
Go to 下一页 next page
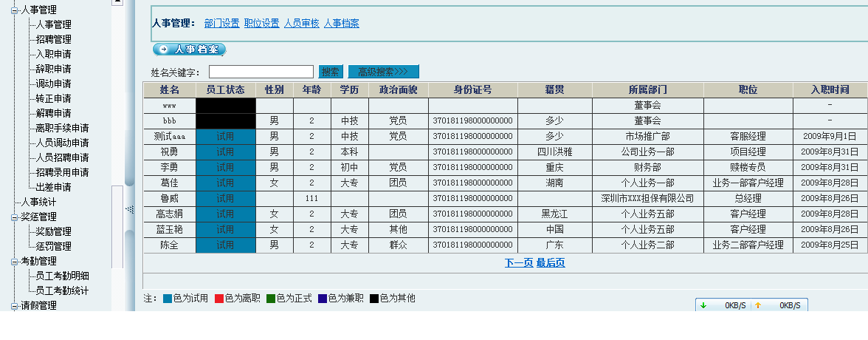point(519,263)
